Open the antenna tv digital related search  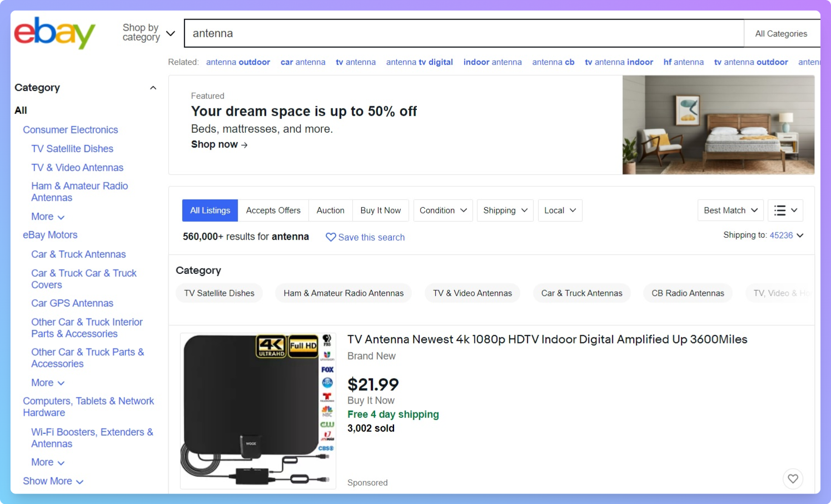point(420,62)
